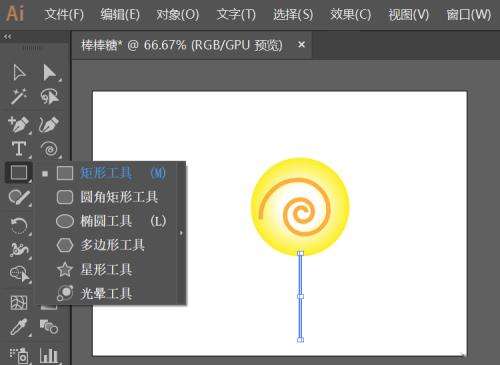This screenshot has height=365, width=500.
Task: Tear off the shape tools flyout arrow
Action: pos(181,233)
